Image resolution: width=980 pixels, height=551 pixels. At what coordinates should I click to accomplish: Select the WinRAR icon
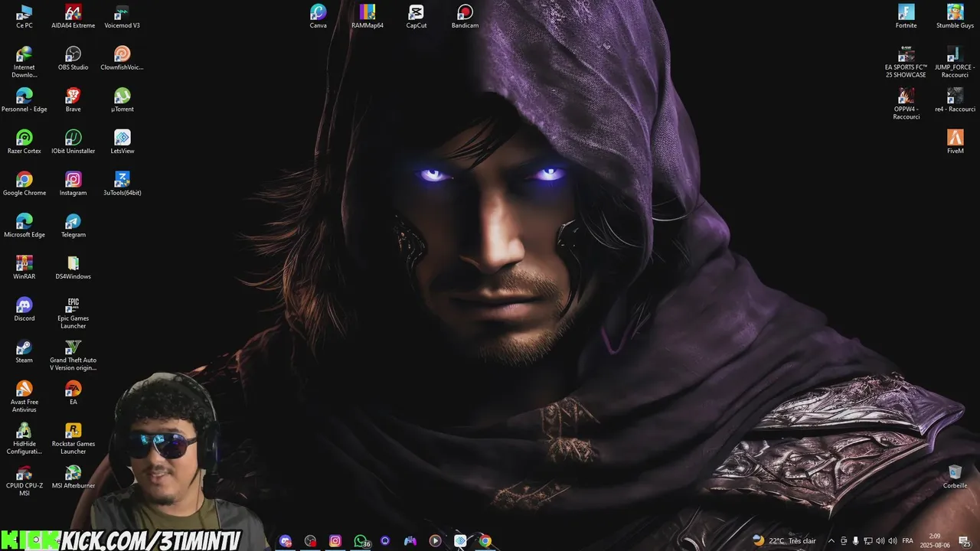coord(24,268)
